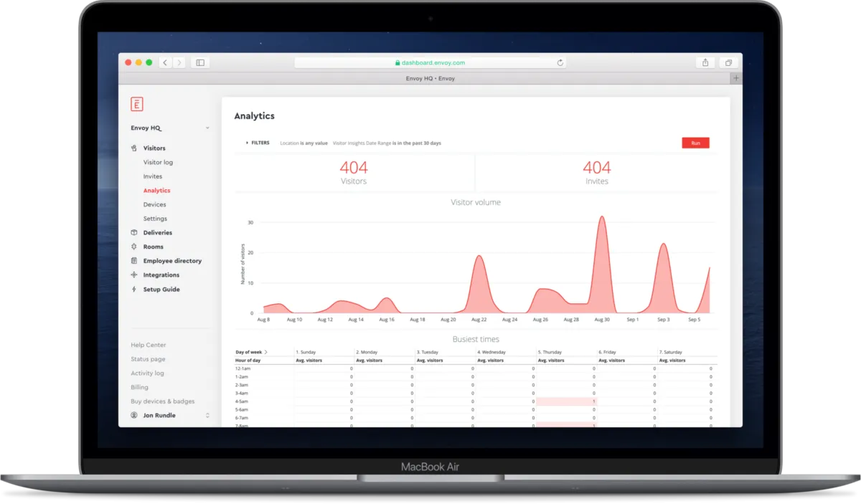Click Visitor Insights Date Range filter
Viewport: 861px width, 504px height.
point(387,143)
